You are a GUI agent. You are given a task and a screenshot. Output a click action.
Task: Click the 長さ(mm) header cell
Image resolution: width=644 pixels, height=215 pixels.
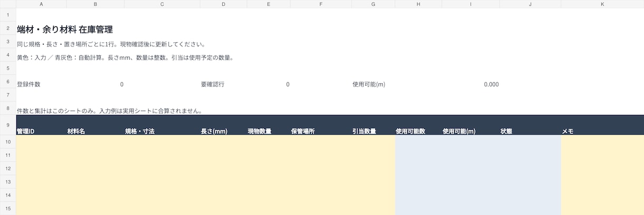(223, 125)
